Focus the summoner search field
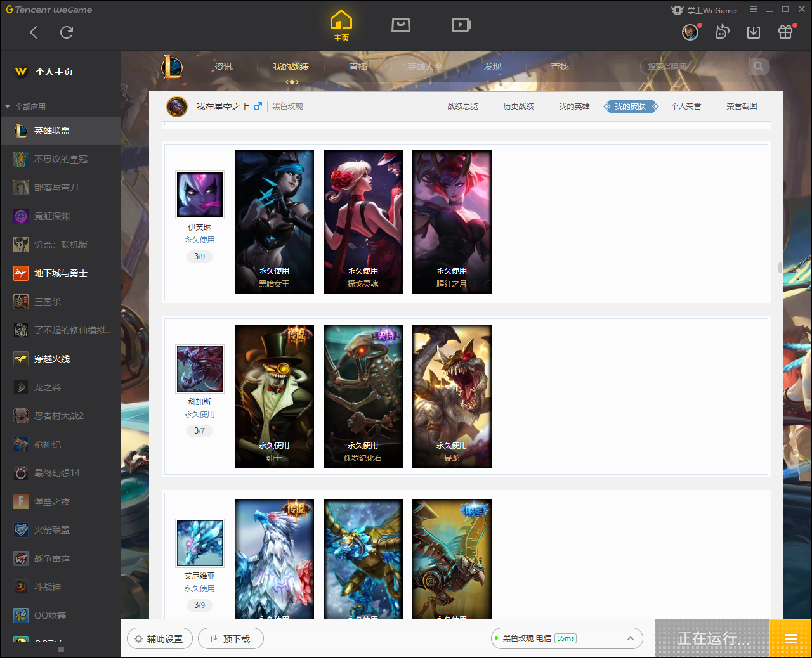The image size is (812, 658). 695,67
